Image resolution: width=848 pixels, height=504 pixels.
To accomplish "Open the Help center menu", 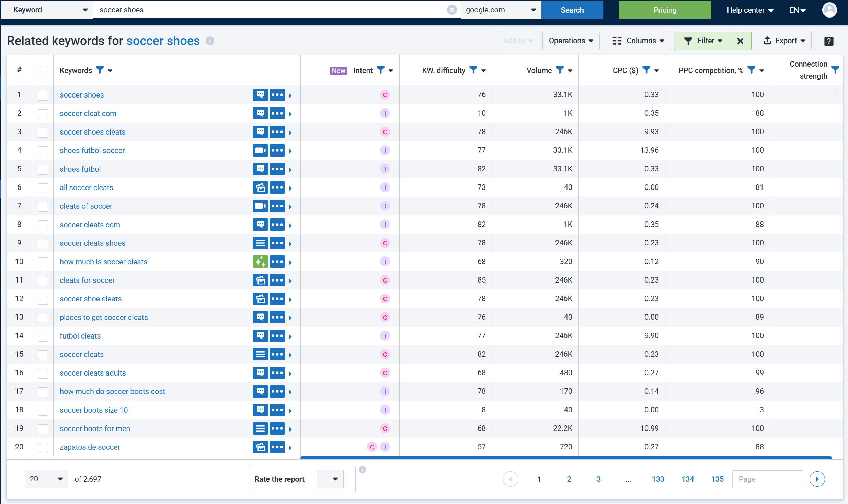I will click(749, 10).
